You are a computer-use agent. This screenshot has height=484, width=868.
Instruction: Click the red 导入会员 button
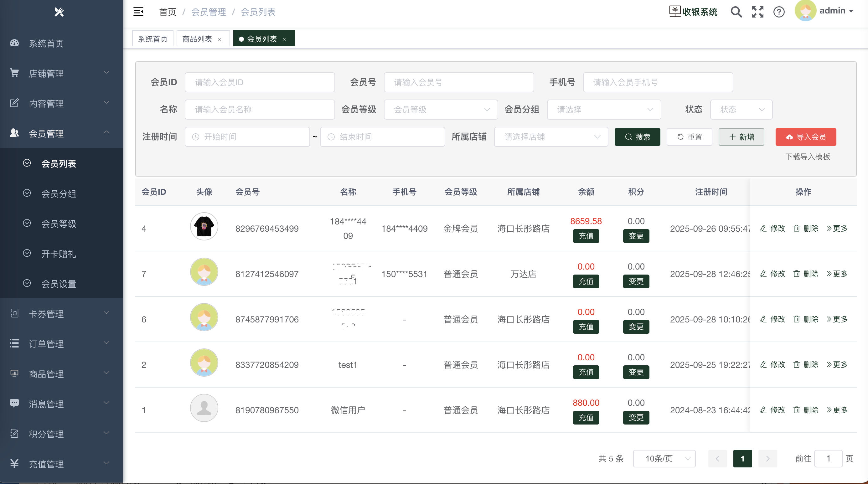click(x=805, y=137)
